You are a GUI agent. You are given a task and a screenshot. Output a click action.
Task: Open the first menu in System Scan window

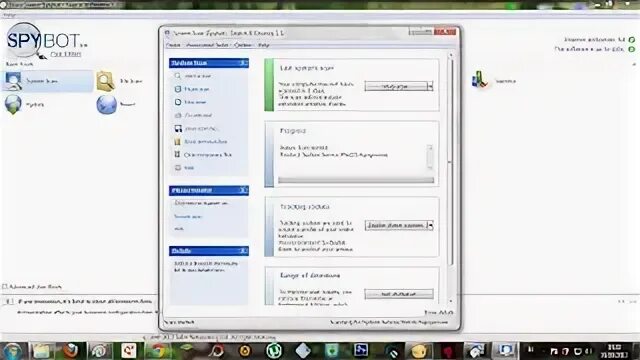click(173, 45)
